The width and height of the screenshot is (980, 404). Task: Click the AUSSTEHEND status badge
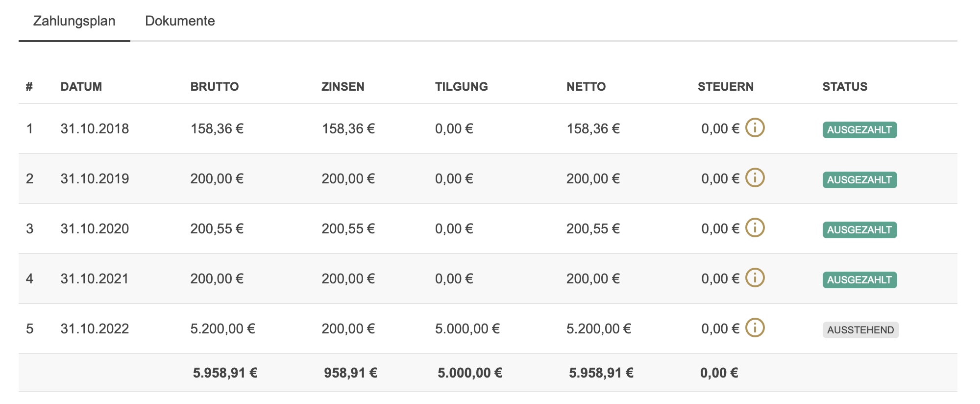860,330
